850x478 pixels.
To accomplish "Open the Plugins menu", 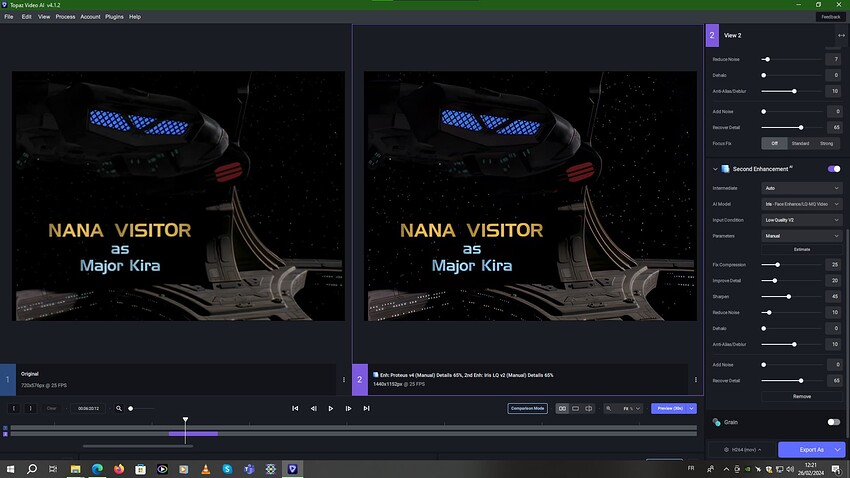I will coord(114,17).
